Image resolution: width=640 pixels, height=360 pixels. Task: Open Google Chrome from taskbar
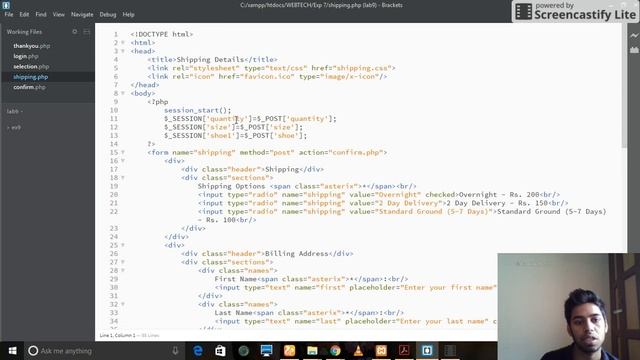336,351
